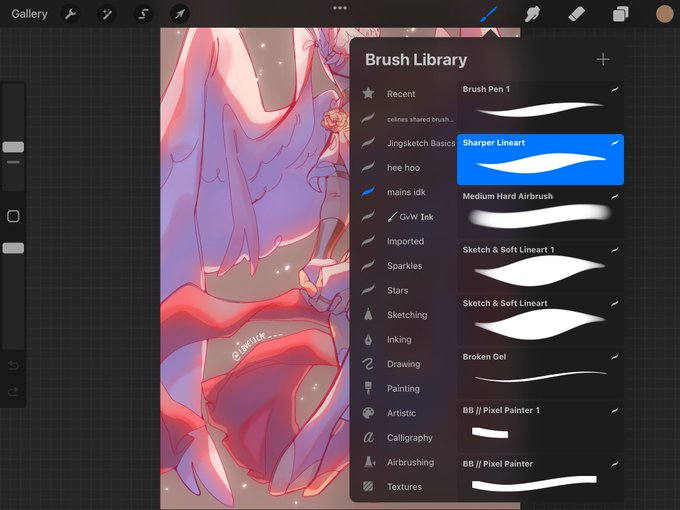The width and height of the screenshot is (680, 510).
Task: Open the Actions wrench menu
Action: pyautogui.click(x=70, y=14)
